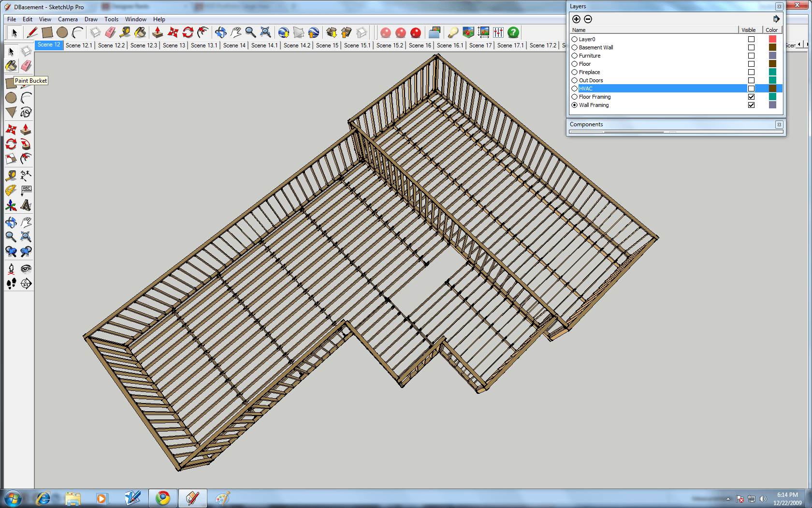
Task: Select the Dimension tool
Action: [26, 175]
